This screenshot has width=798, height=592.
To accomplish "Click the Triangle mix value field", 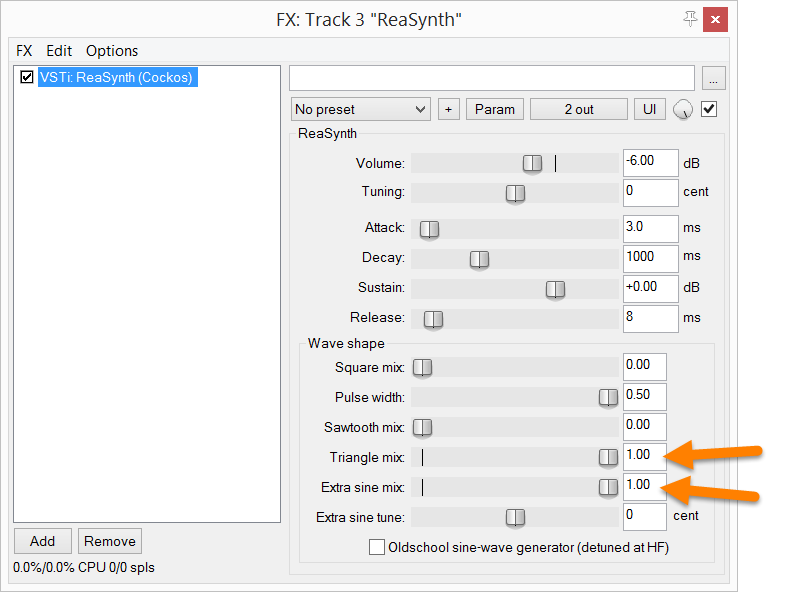I will 645,457.
